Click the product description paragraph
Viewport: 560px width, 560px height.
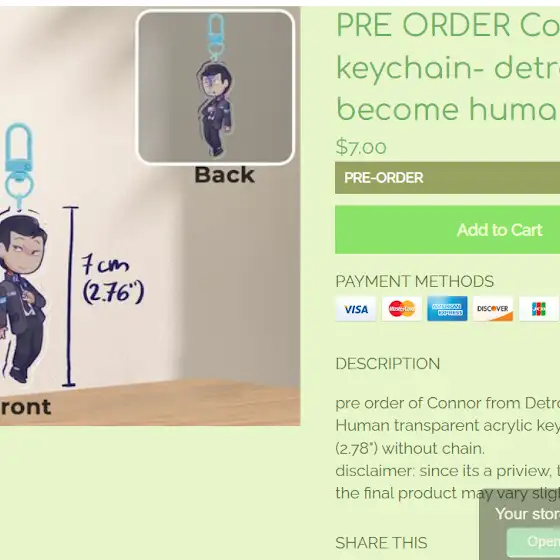(x=448, y=448)
